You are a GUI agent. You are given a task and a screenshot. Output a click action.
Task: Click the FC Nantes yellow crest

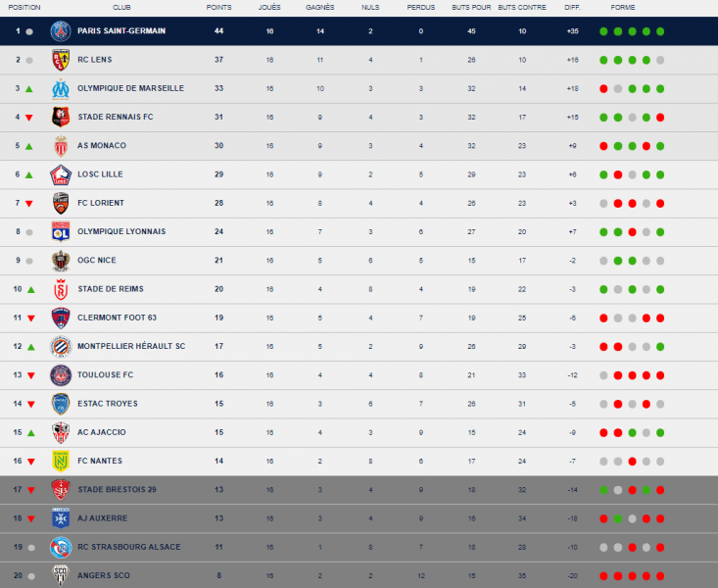[61, 461]
